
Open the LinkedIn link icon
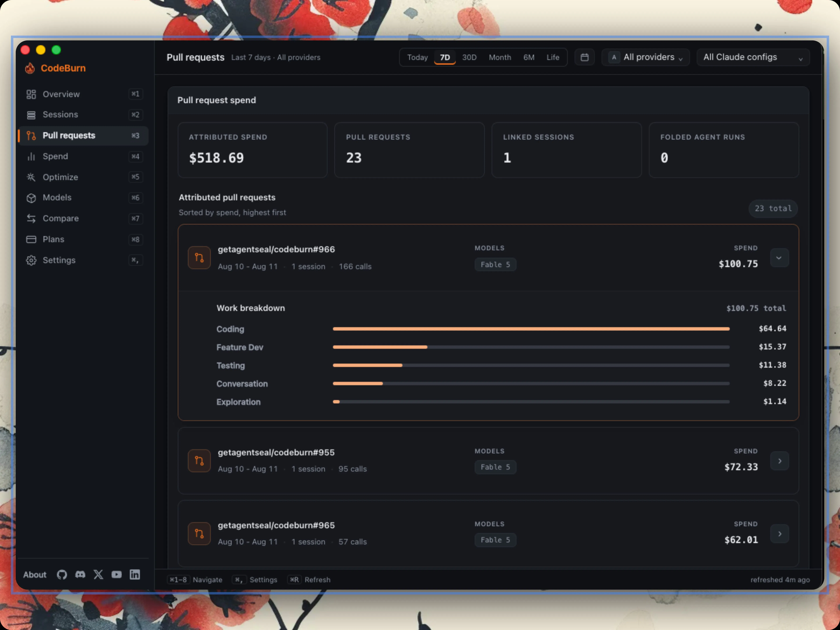pyautogui.click(x=135, y=575)
